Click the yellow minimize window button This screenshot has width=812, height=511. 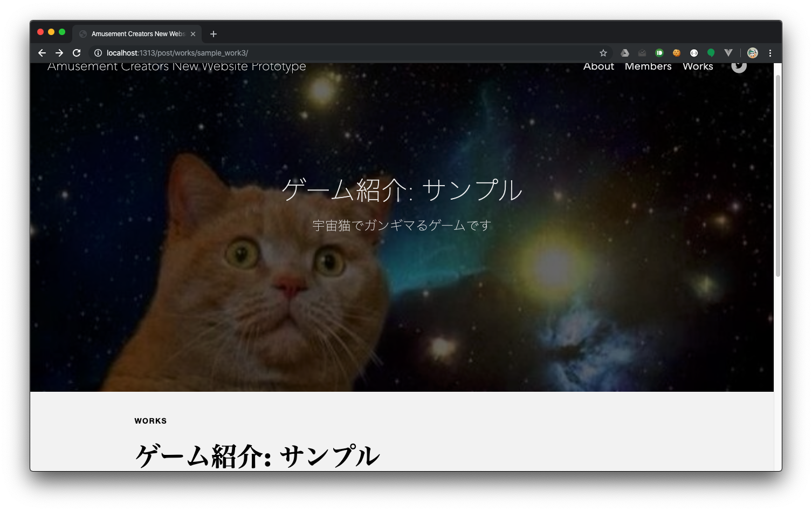pos(51,32)
